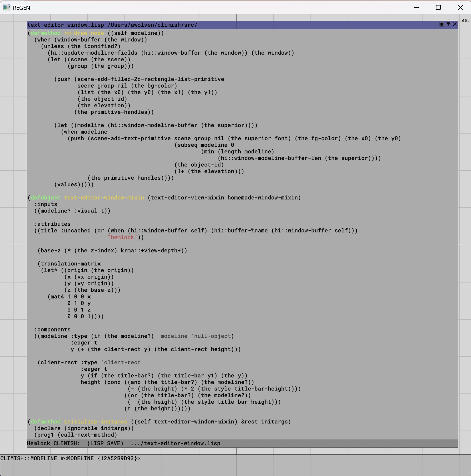Viewport: 471px width, 476px height.
Task: Maximize the inner text-editor-window.lisp editor window
Action: 442,24
